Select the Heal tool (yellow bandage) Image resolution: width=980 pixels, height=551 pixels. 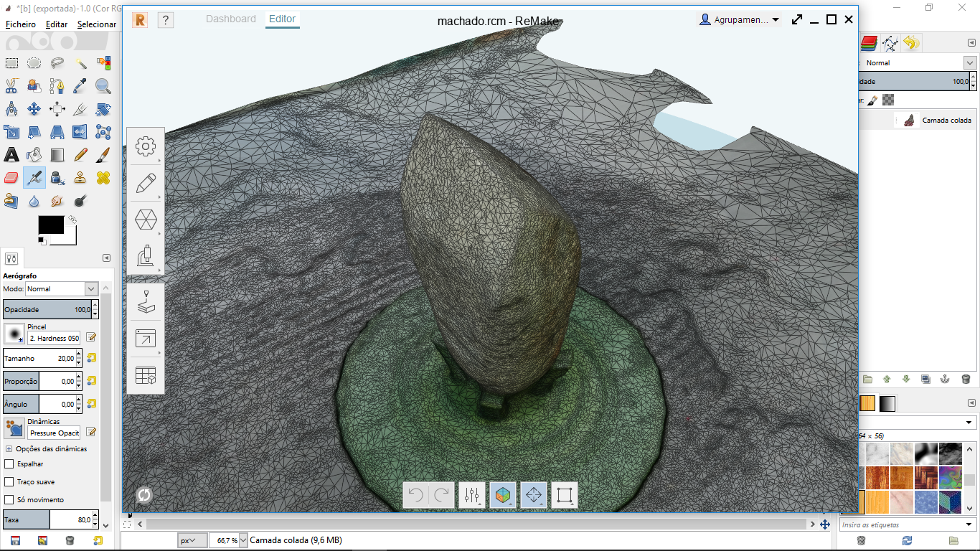(x=103, y=177)
